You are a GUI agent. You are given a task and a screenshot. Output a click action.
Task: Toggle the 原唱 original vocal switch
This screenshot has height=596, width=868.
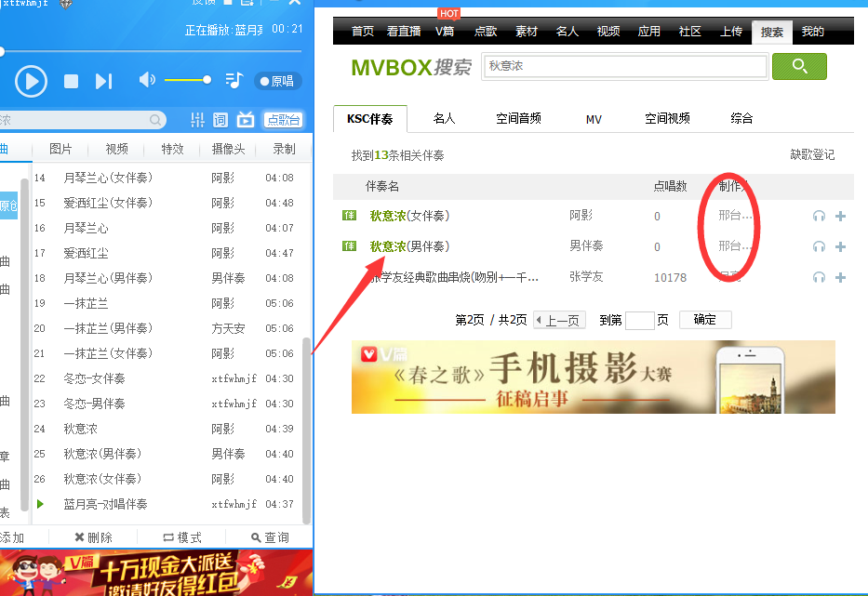[x=277, y=82]
